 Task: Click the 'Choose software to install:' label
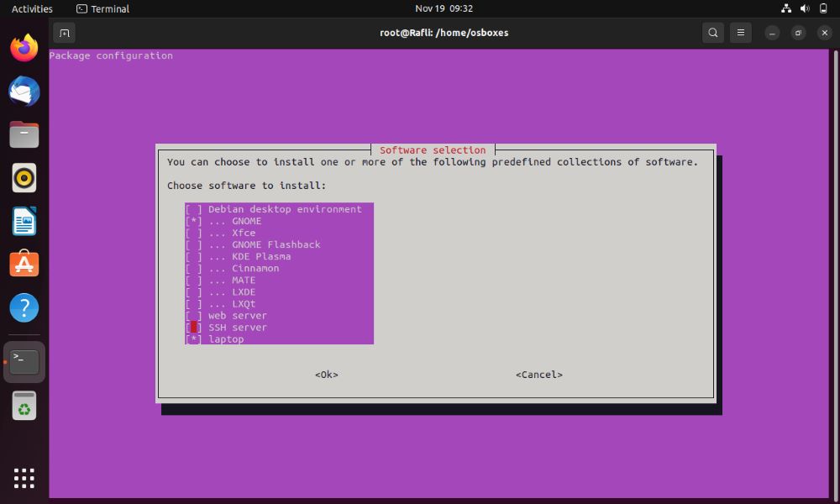tap(246, 186)
